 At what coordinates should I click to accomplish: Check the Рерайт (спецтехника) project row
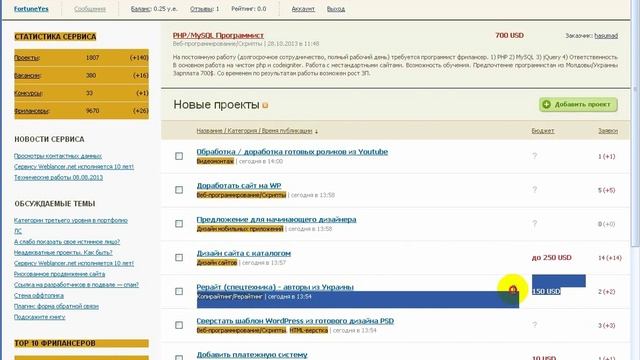tap(179, 291)
